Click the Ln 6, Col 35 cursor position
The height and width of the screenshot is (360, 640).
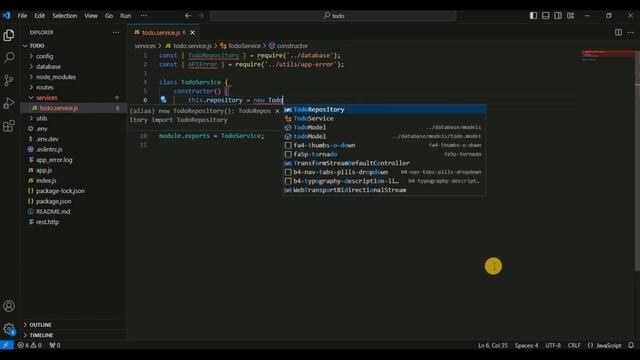pos(493,345)
